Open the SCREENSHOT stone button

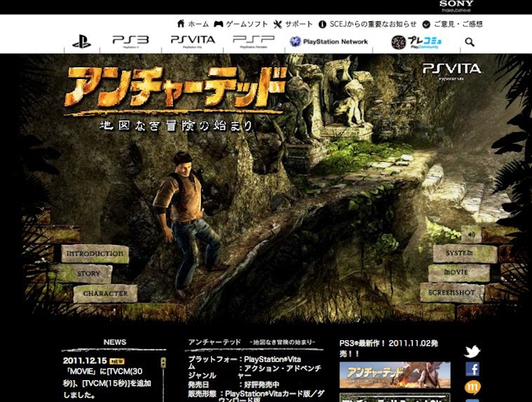(x=452, y=293)
